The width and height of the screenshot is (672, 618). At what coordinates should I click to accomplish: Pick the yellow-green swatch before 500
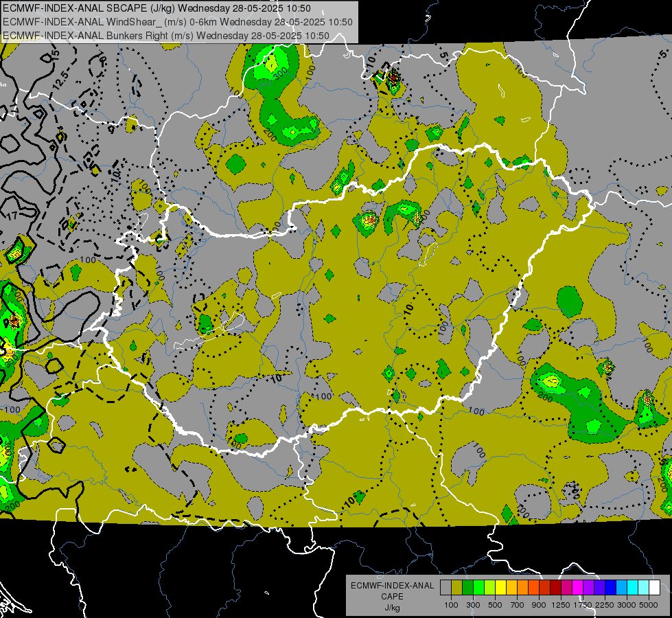tap(489, 587)
